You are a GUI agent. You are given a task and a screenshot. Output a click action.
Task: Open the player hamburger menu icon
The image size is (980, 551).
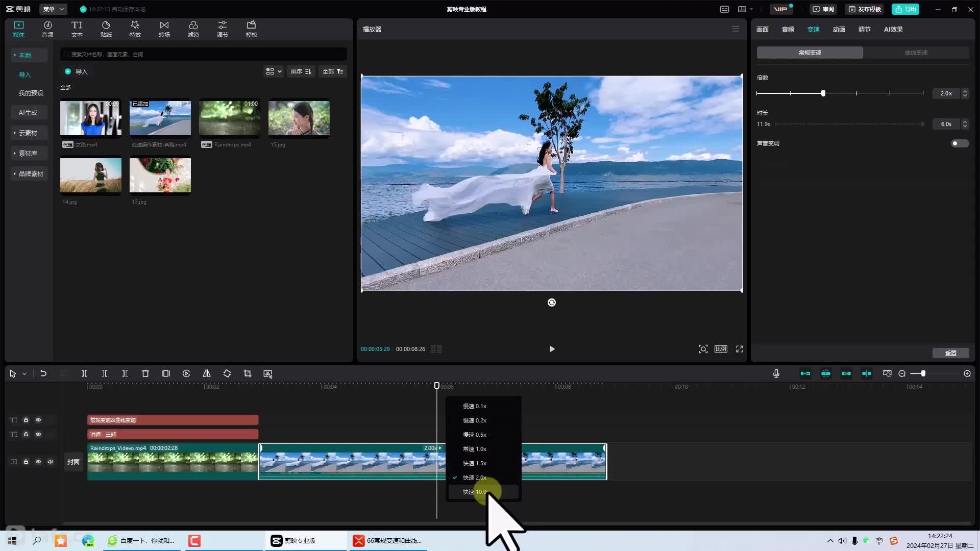pos(736,29)
